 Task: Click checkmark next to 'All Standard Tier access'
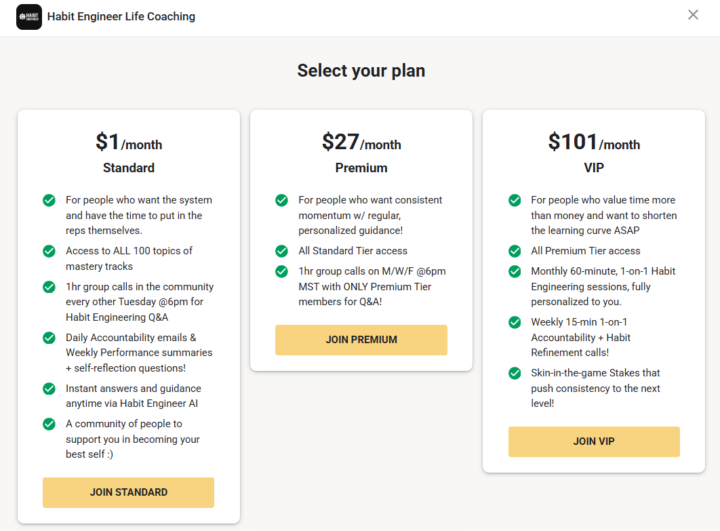[x=282, y=251]
